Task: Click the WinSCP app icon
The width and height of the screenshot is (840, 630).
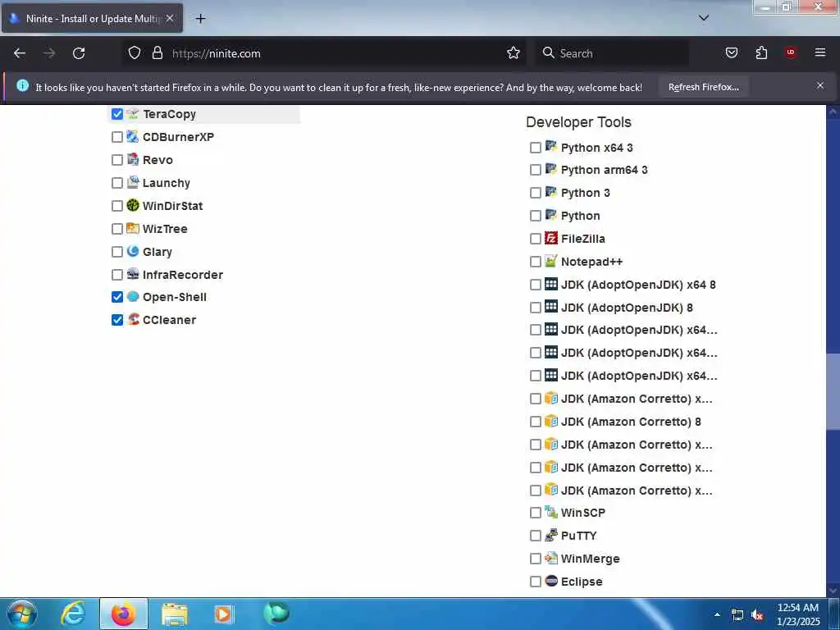Action: [x=551, y=512]
